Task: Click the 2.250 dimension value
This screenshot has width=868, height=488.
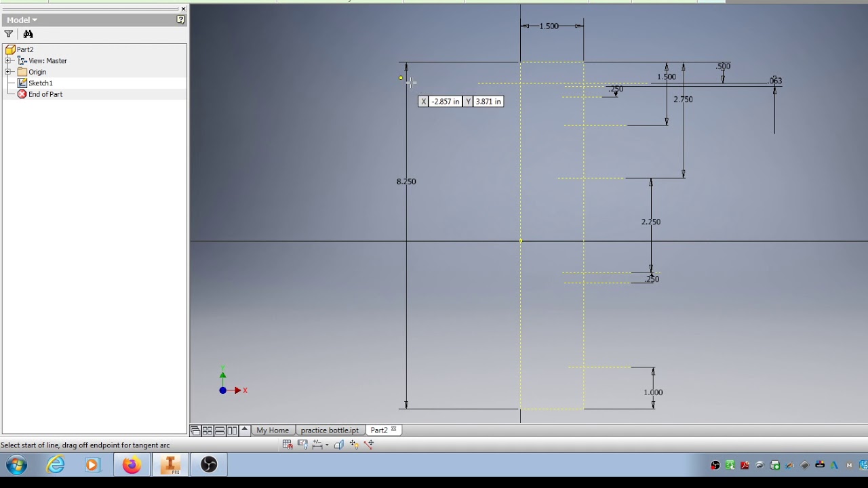Action: point(651,222)
